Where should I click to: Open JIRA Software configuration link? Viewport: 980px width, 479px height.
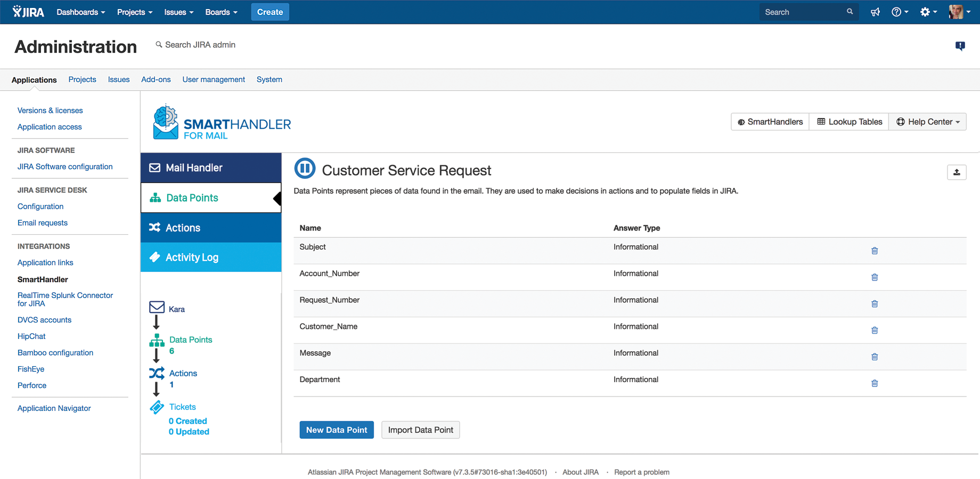click(x=65, y=167)
